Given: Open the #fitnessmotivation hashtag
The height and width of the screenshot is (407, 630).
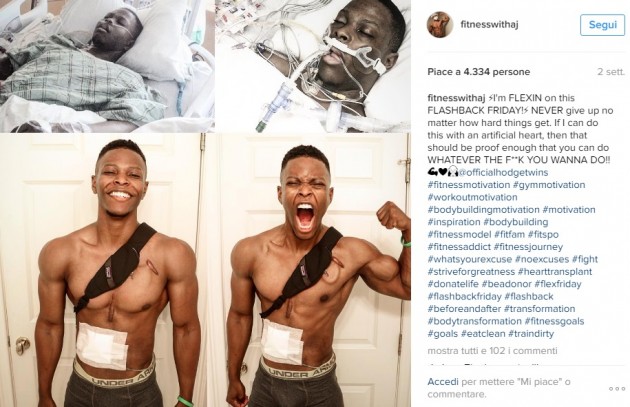Looking at the screenshot, I should click(x=468, y=185).
